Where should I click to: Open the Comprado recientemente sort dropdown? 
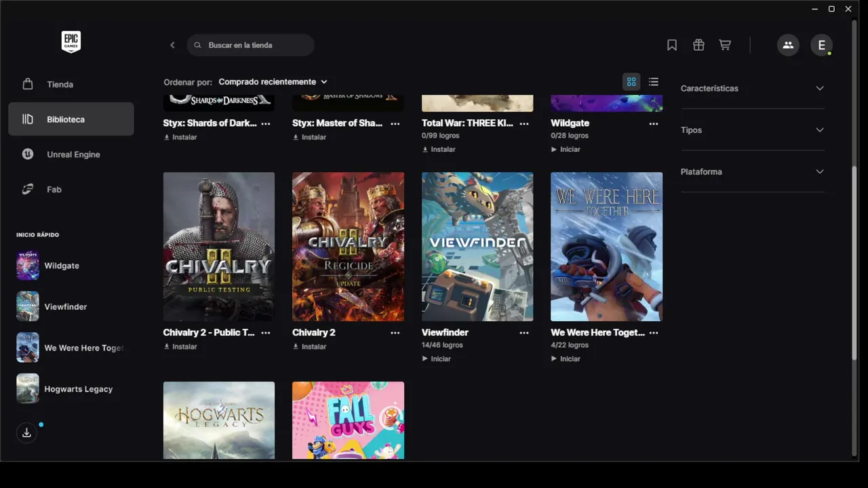273,82
